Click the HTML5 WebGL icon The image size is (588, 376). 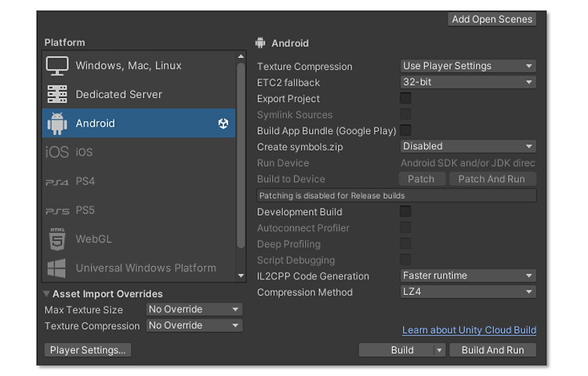coord(57,239)
